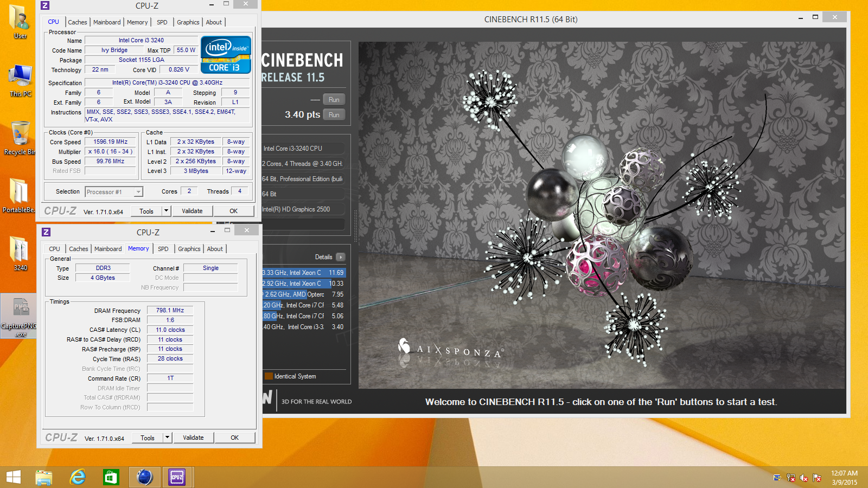Open File Explorer from taskbar
Viewport: 868px width, 488px height.
tap(44, 477)
